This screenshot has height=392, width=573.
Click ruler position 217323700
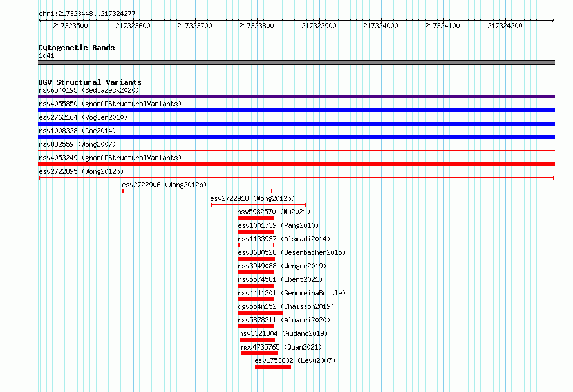194,26
